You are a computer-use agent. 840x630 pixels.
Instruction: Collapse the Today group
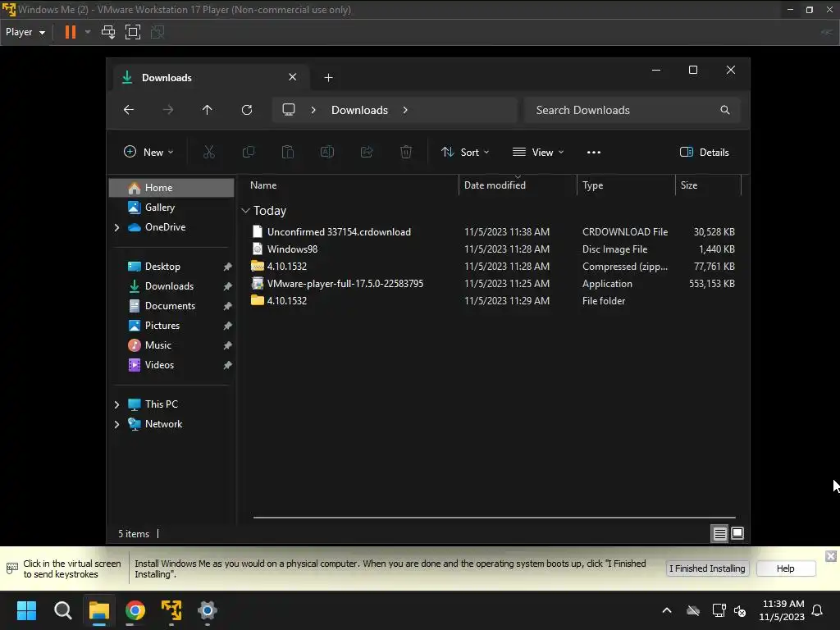[245, 211]
